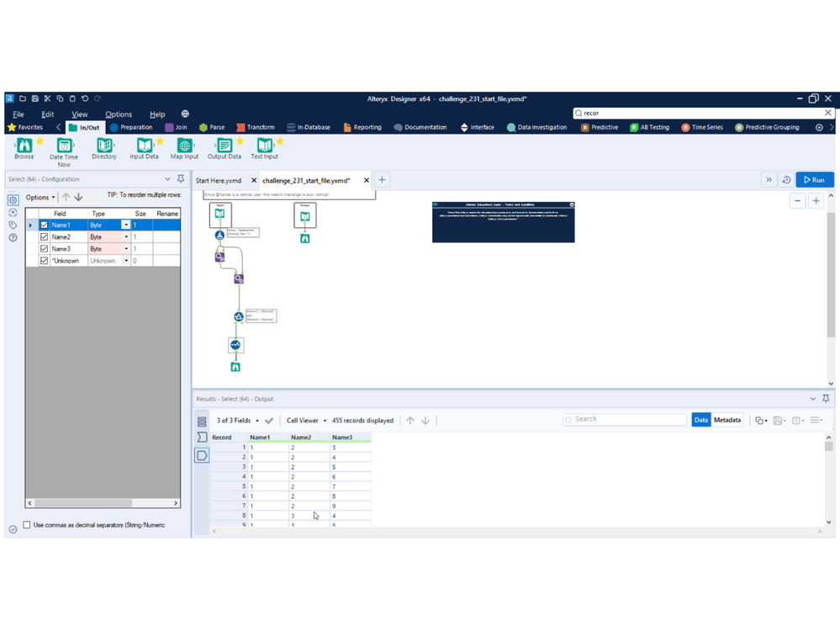This screenshot has height=630, width=840.
Task: Switch to the Transform tool category
Action: [256, 128]
